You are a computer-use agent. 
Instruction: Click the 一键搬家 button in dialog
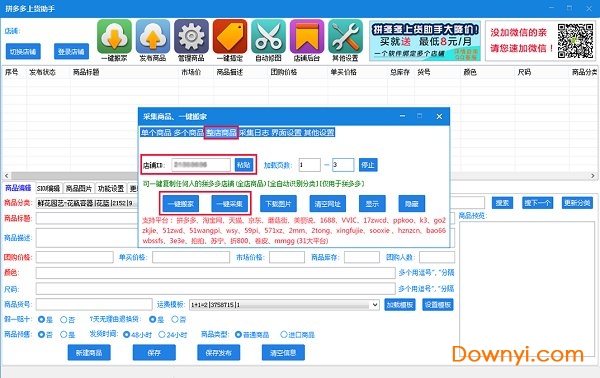181,204
